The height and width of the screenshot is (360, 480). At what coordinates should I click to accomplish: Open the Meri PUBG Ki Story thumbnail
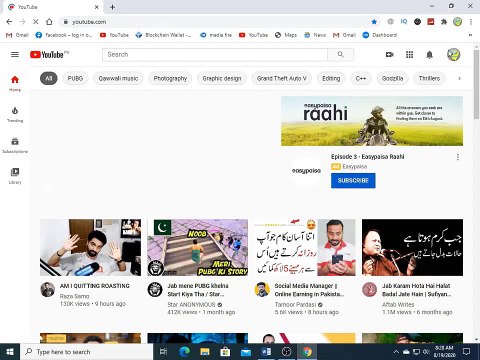pos(198,247)
